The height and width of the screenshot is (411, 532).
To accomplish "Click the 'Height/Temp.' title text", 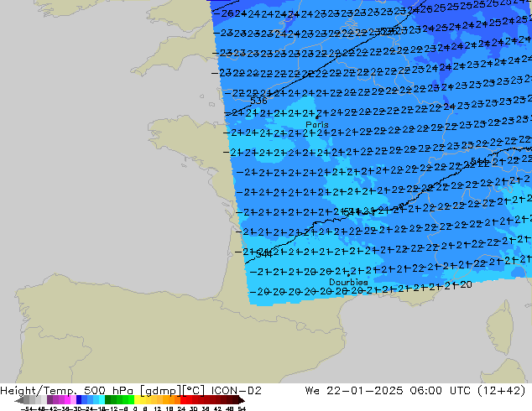I will pos(38,391).
